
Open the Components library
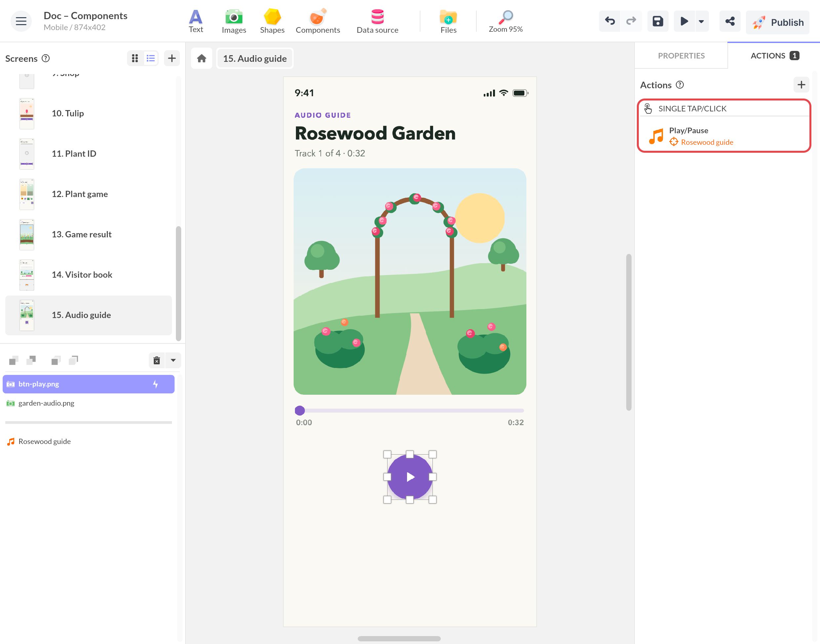pos(317,21)
